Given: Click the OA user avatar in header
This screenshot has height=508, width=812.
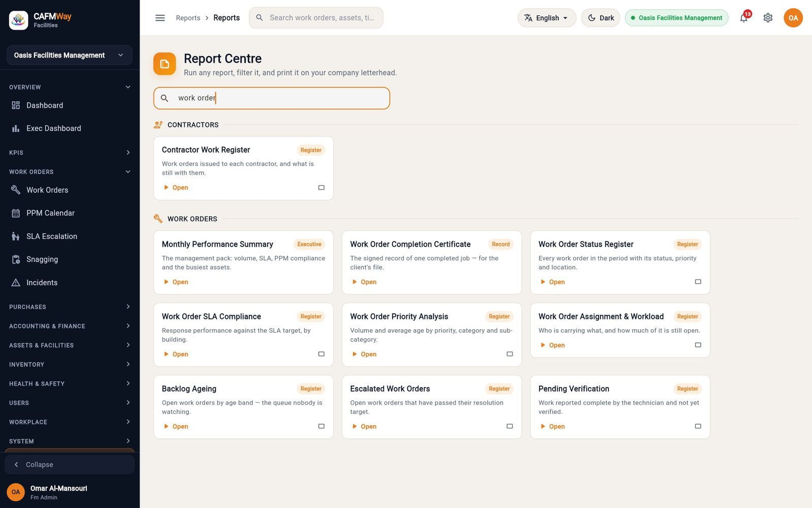Looking at the screenshot, I should (793, 18).
